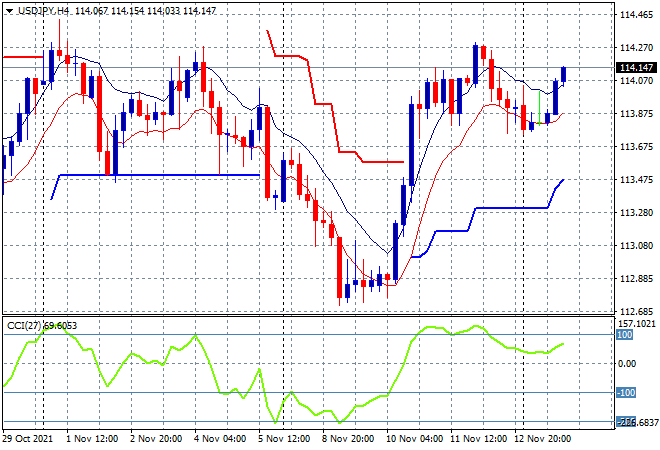Click the latest blue candlestick near 114.147
This screenshot has height=450, width=660.
pos(564,75)
